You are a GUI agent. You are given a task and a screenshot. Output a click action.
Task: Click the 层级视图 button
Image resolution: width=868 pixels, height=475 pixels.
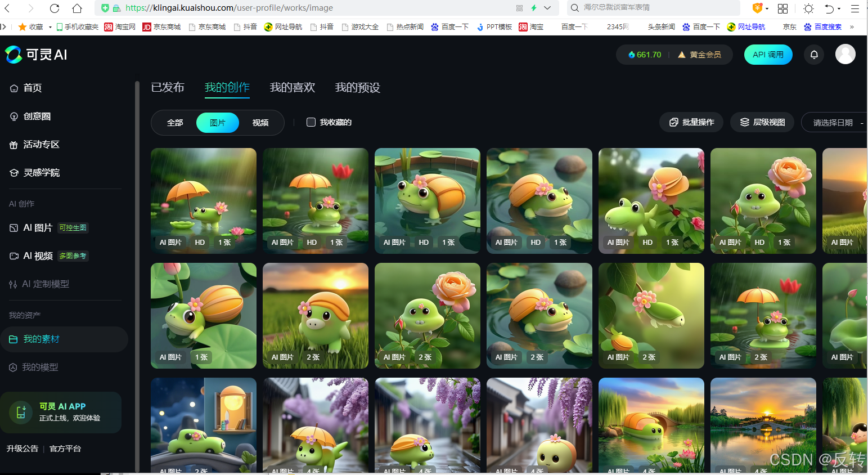[x=762, y=122]
